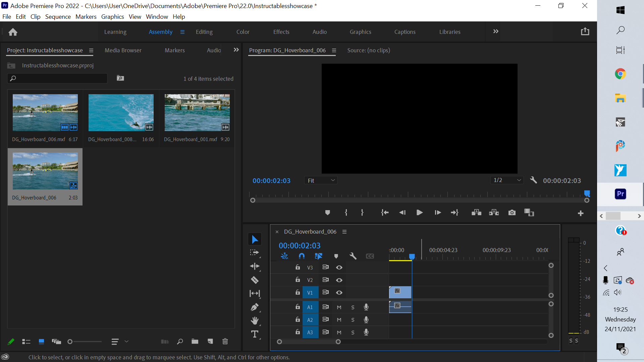The height and width of the screenshot is (362, 644).
Task: Select the Ripple Edit tool
Action: tap(255, 266)
